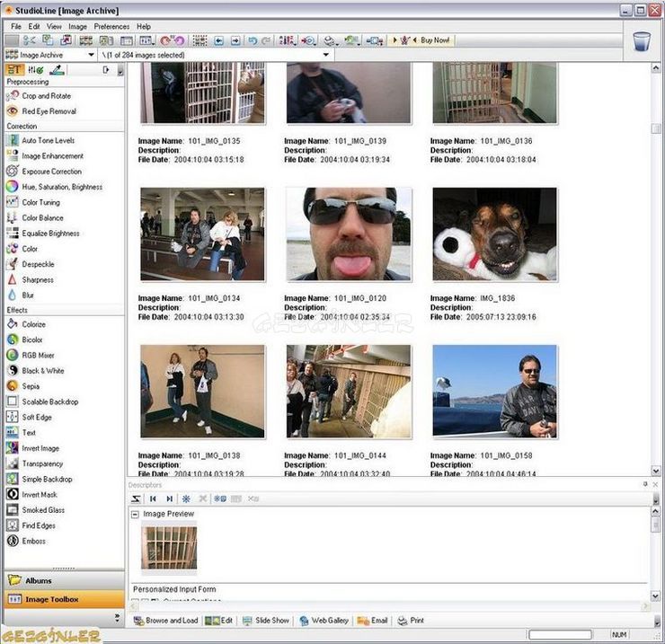Image resolution: width=665 pixels, height=644 pixels.
Task: Click Browse and Load button
Action: click(166, 621)
